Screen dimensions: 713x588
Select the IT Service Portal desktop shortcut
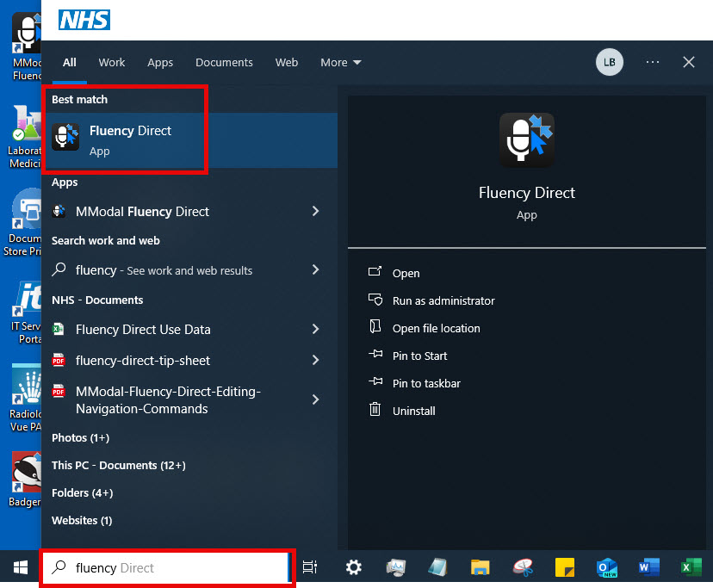tap(27, 313)
